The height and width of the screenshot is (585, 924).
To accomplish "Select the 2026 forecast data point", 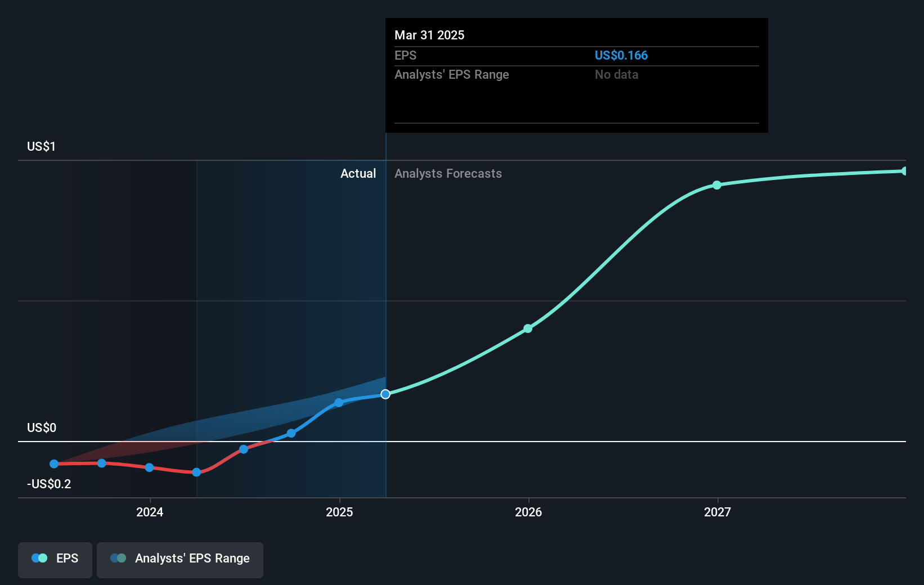I will (528, 328).
